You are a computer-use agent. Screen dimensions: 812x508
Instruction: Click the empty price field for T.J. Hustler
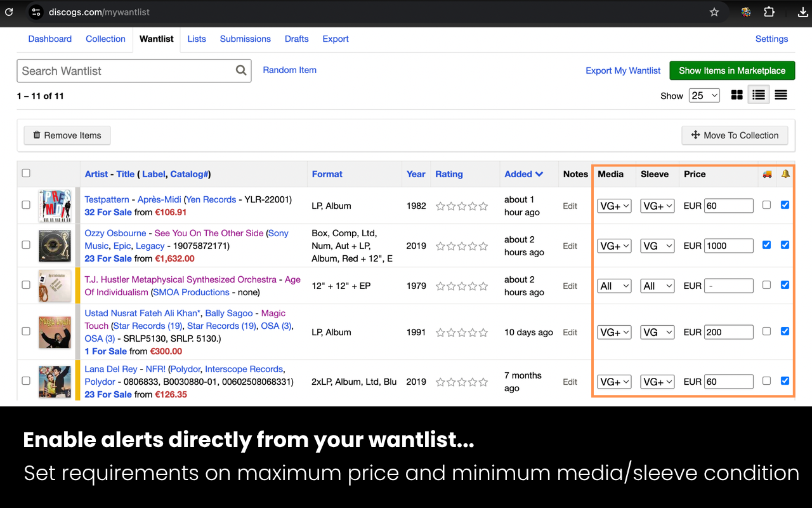729,286
